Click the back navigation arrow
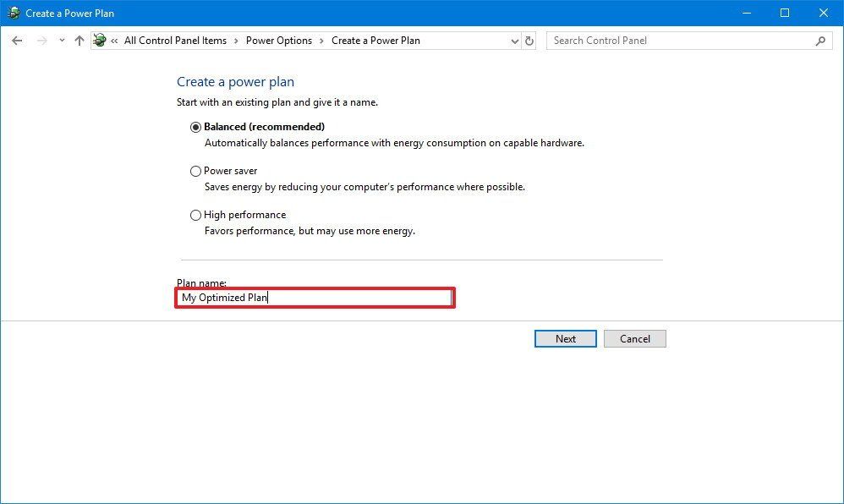 (x=17, y=40)
